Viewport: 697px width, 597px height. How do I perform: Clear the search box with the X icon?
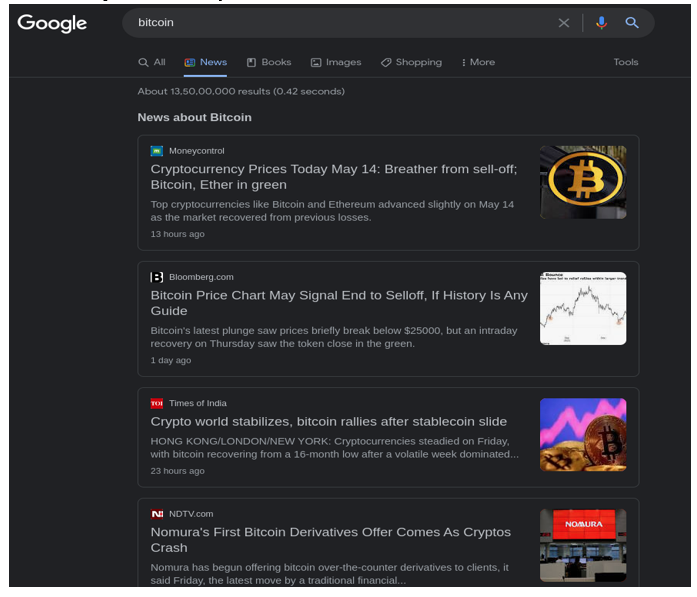(x=564, y=23)
